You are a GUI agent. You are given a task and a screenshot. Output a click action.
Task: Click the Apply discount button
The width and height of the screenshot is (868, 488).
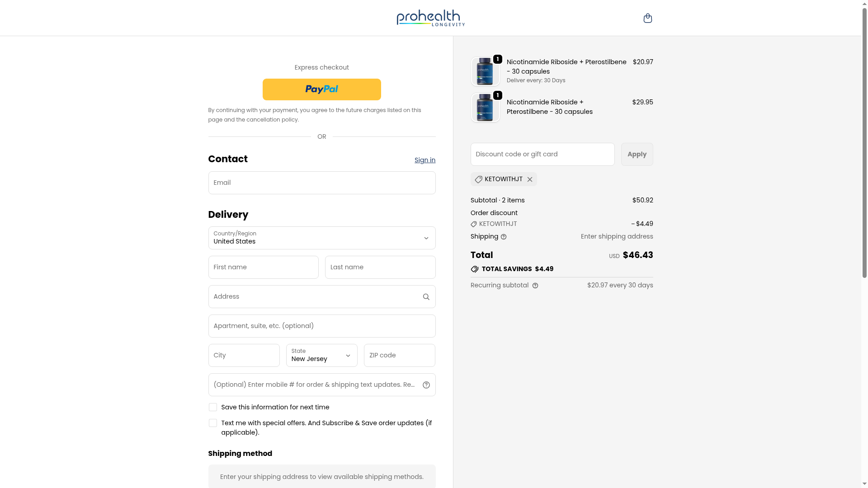637,155
